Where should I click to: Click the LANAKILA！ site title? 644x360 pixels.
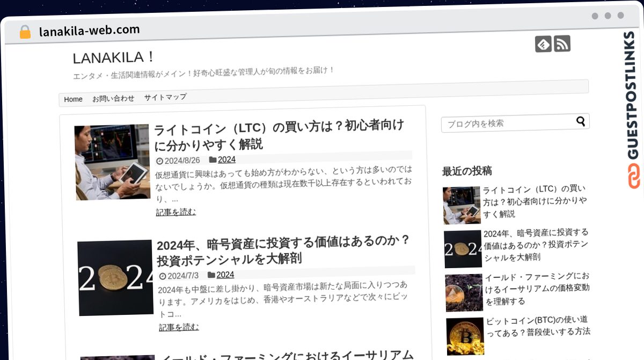(x=114, y=57)
